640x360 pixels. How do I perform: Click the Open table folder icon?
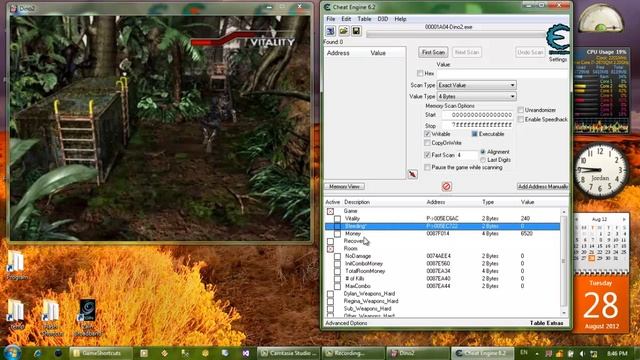(x=344, y=31)
